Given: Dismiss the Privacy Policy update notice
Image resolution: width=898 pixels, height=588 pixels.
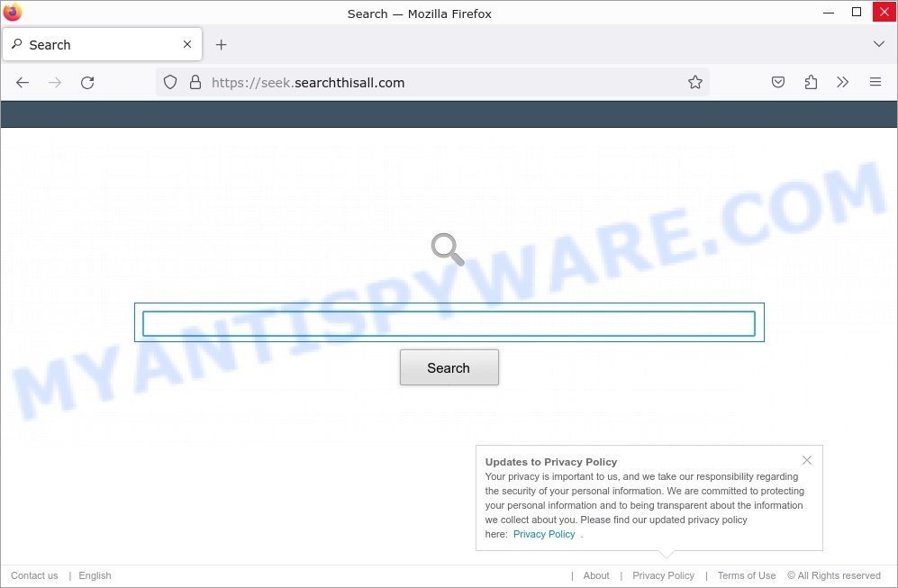Looking at the screenshot, I should [x=807, y=460].
